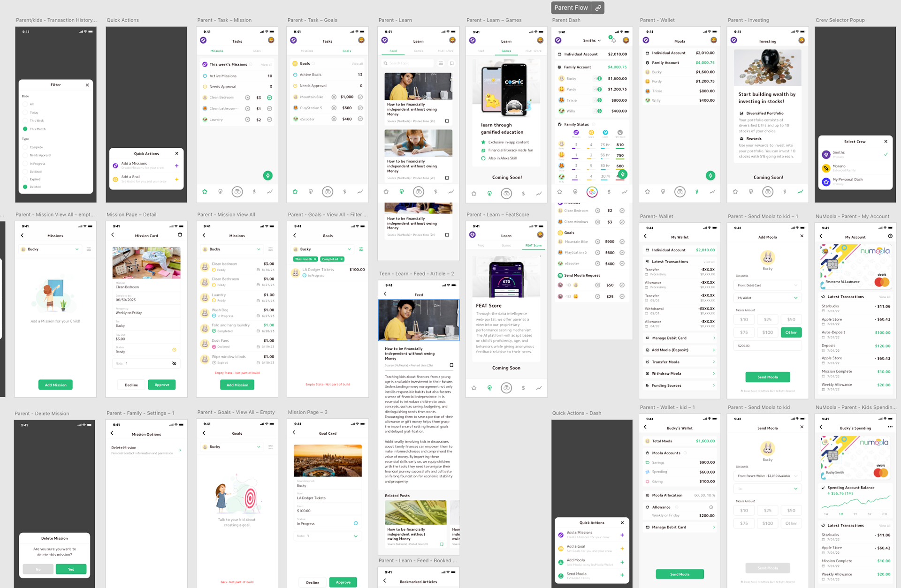Click back arrow on Bucky's Wallet screen
Image resolution: width=901 pixels, height=588 pixels.
pos(645,427)
